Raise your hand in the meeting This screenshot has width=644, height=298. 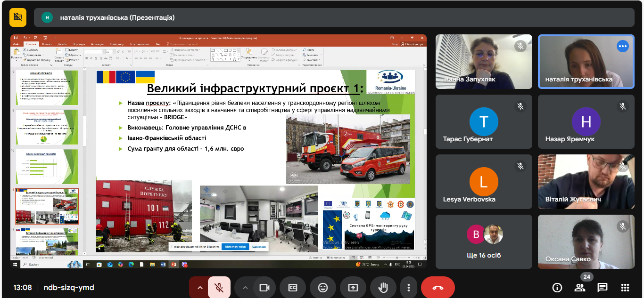pos(383,288)
